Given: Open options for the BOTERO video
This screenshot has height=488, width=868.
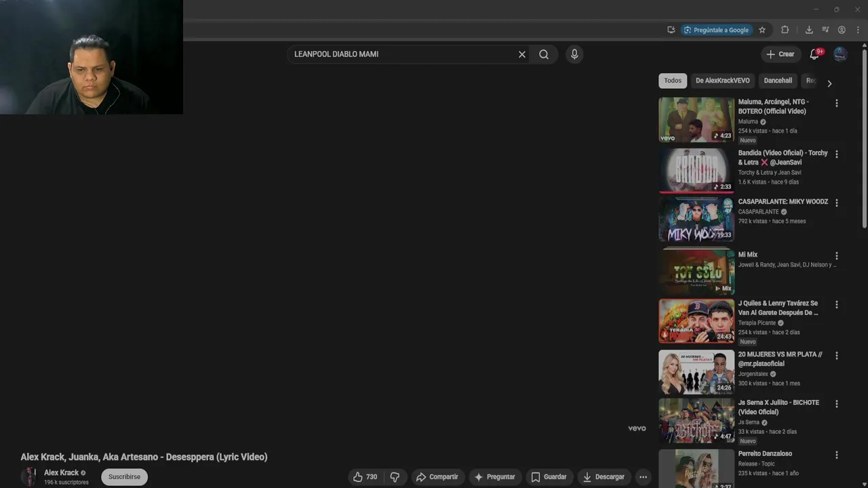Looking at the screenshot, I should coord(836,103).
